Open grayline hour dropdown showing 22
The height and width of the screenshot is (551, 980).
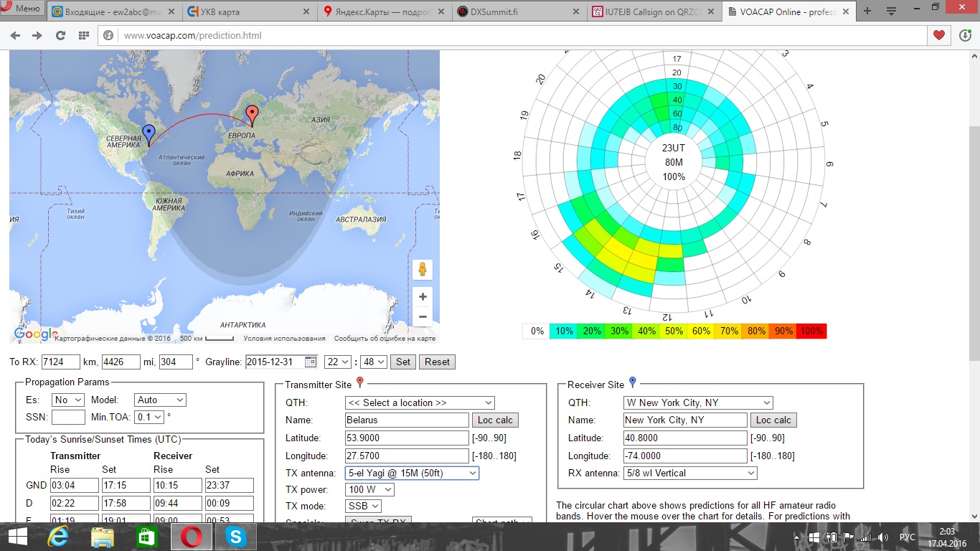(338, 362)
